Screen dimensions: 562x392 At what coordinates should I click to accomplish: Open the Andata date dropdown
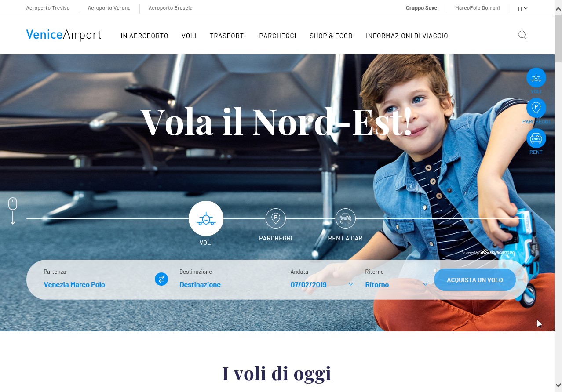click(x=322, y=284)
